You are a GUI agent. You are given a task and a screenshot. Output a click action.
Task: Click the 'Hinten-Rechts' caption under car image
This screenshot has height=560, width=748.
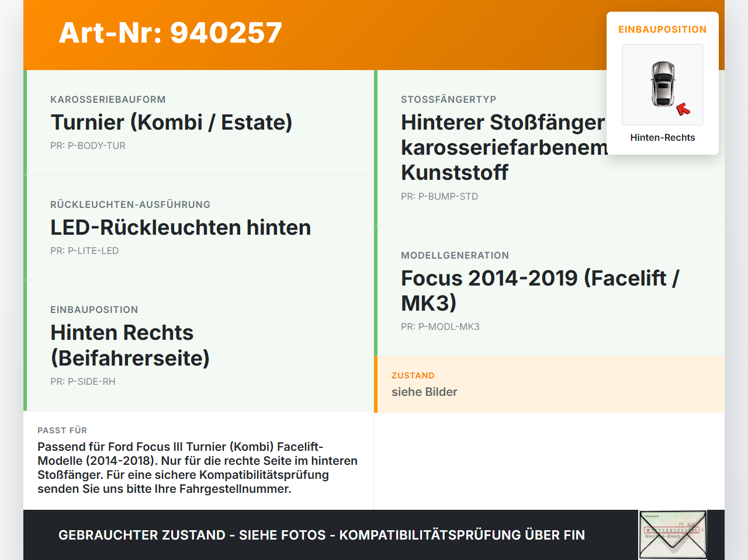click(663, 137)
